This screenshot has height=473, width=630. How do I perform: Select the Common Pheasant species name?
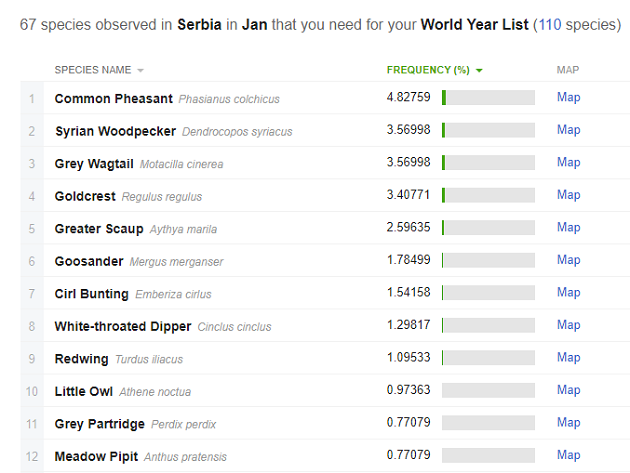[x=114, y=98]
